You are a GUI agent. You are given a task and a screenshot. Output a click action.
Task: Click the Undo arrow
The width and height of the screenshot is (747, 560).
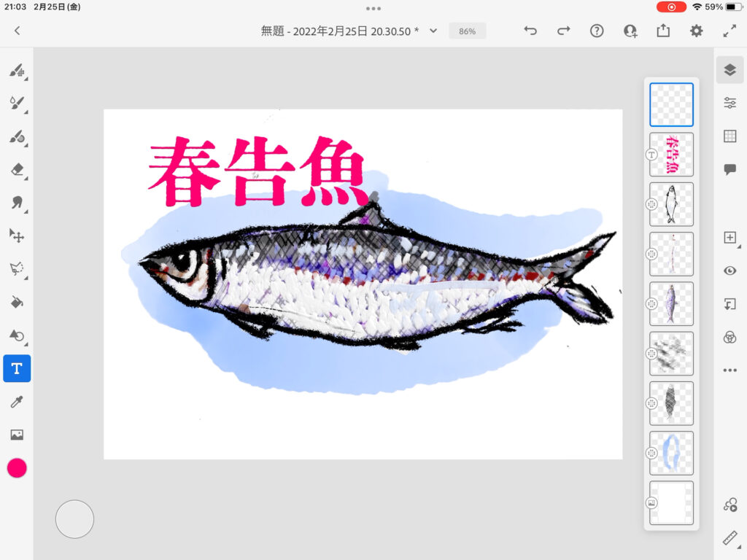coord(530,31)
